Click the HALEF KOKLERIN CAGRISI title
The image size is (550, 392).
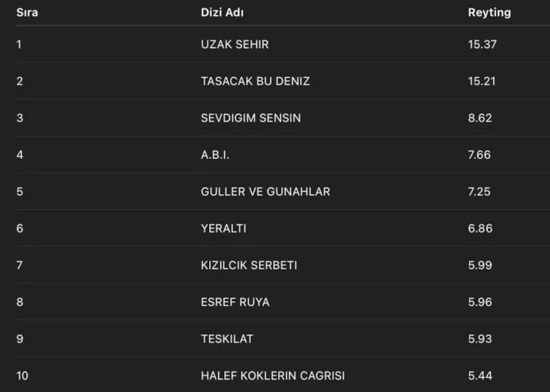pyautogui.click(x=273, y=376)
